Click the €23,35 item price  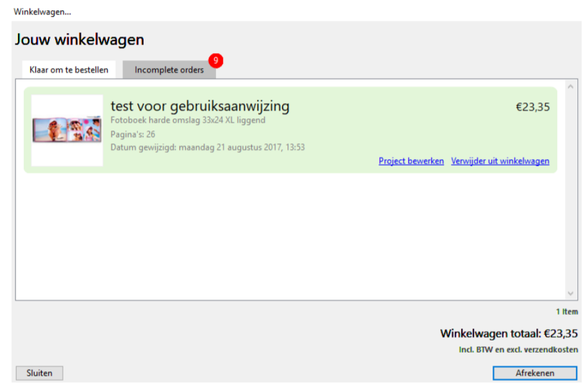tap(532, 107)
